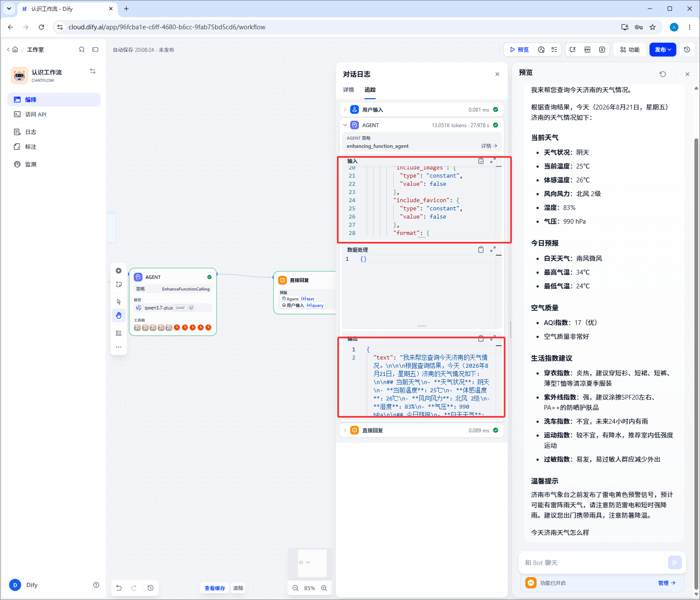
Task: Open the browser tab search dropdown
Action: coord(9,9)
